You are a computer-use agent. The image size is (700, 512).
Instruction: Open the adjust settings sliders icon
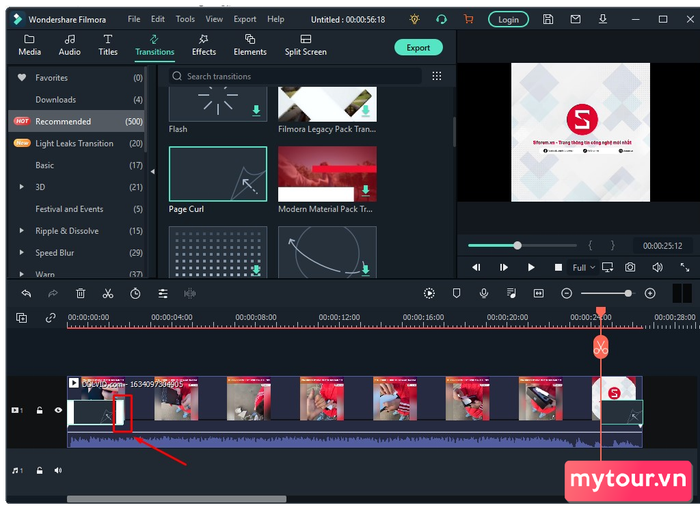click(x=163, y=293)
